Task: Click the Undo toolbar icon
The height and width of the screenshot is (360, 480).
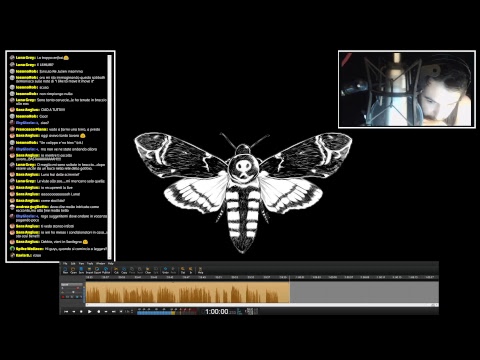Action: (165, 270)
